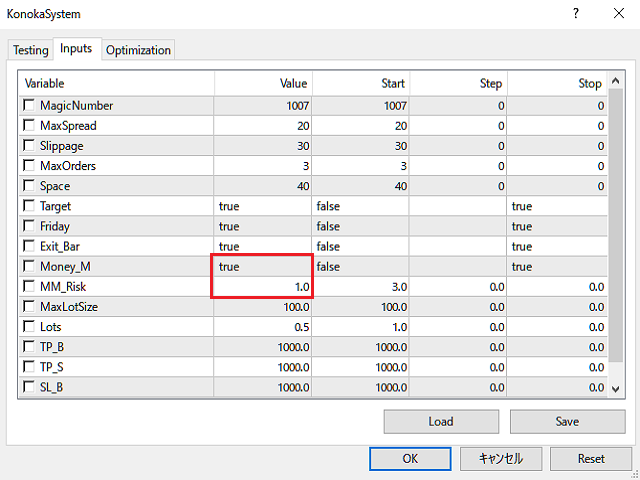The width and height of the screenshot is (640, 480).
Task: Click the help question mark icon
Action: point(576,13)
